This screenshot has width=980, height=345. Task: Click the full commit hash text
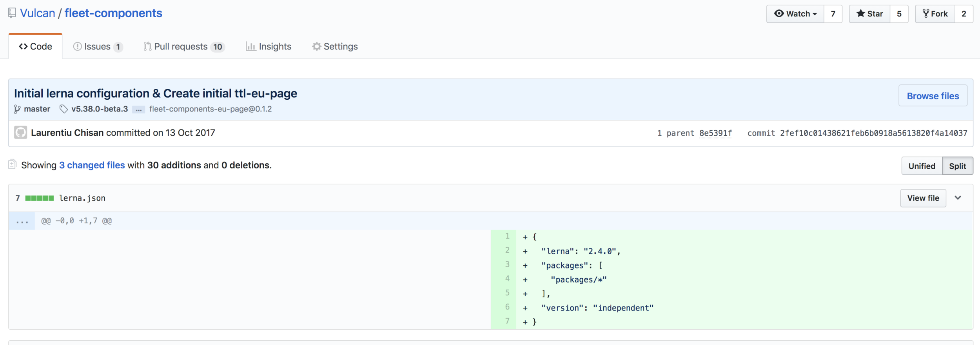(873, 133)
